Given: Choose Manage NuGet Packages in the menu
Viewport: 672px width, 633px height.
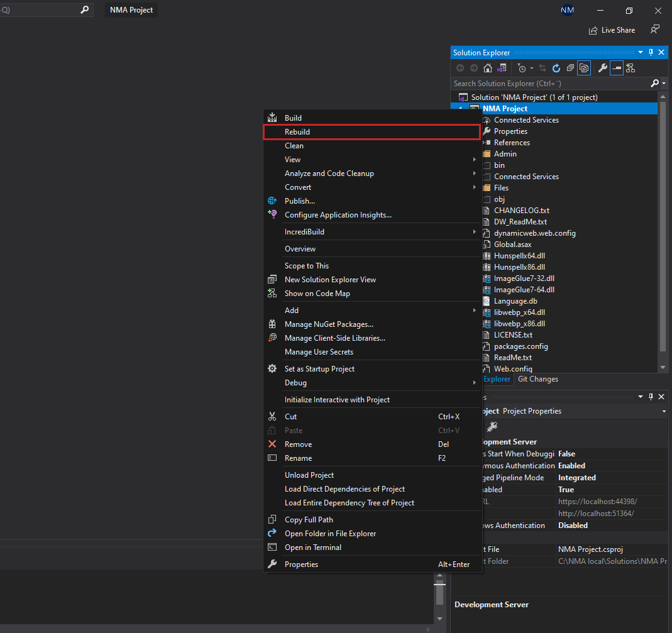Looking at the screenshot, I should [329, 324].
